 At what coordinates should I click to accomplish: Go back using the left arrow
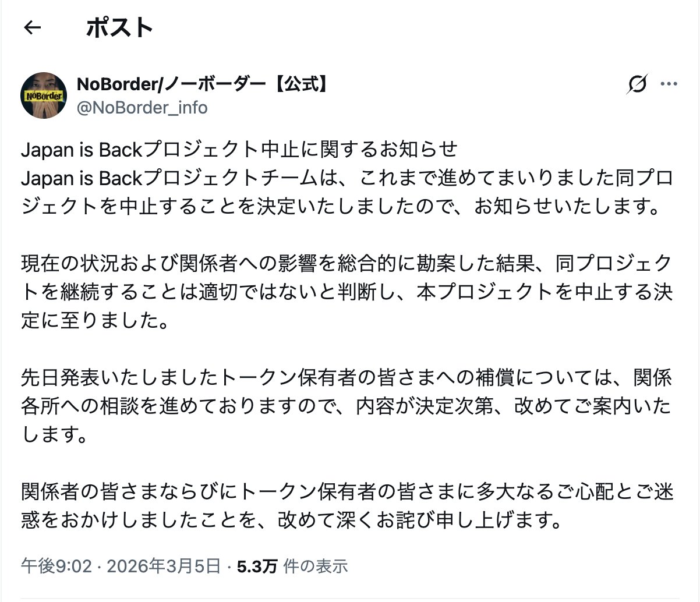point(33,27)
